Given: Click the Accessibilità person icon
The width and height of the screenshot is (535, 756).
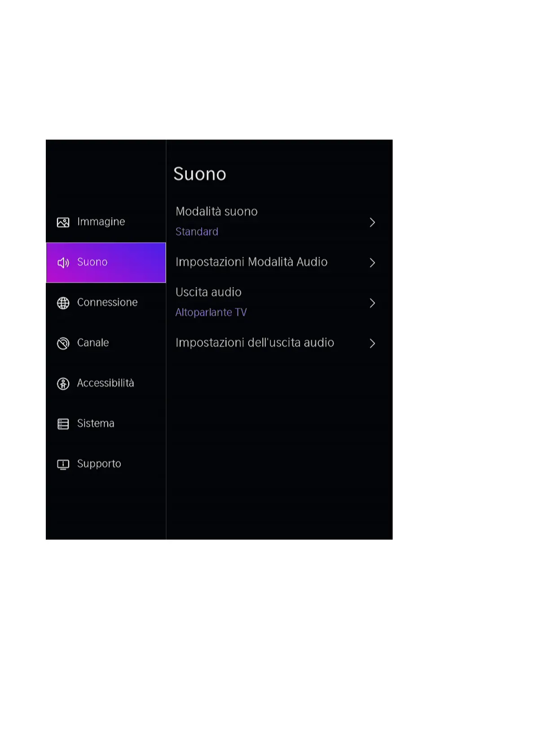Looking at the screenshot, I should click(63, 384).
